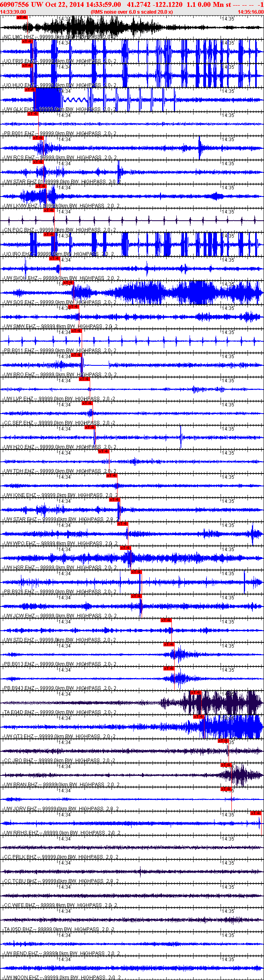Screen dimensions: 264x980
Task: Select station label PB B001 EHZ
Action: click(x=19, y=133)
